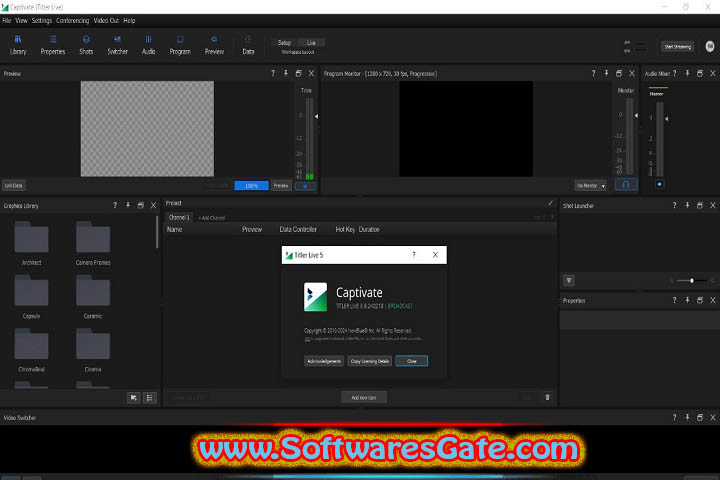This screenshot has height=480, width=720.
Task: Open the Camera Frames folder
Action: [x=93, y=243]
